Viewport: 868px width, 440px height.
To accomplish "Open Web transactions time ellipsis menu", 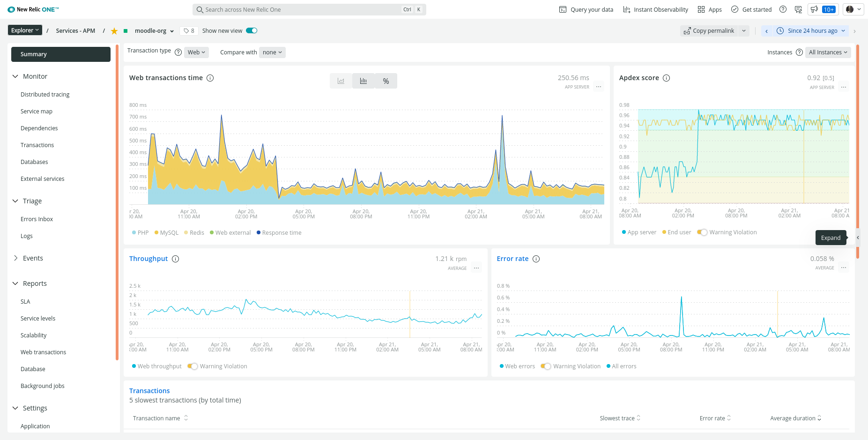I will pos(599,87).
